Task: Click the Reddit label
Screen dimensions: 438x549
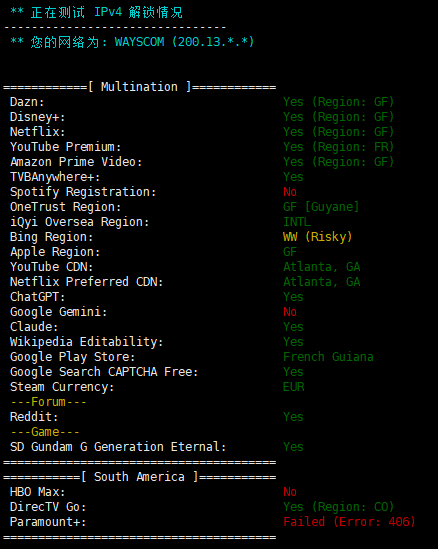Action: (x=34, y=417)
